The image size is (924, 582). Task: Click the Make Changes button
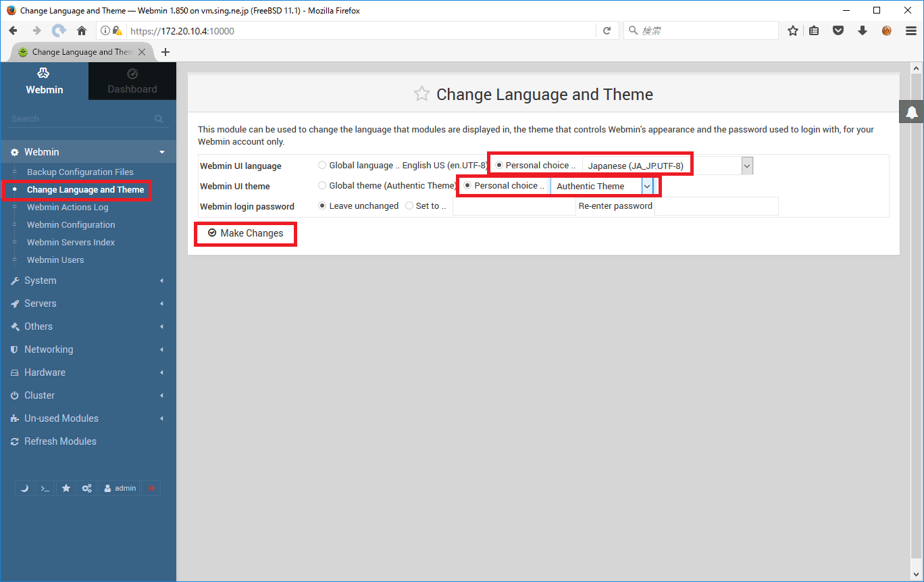(x=245, y=233)
